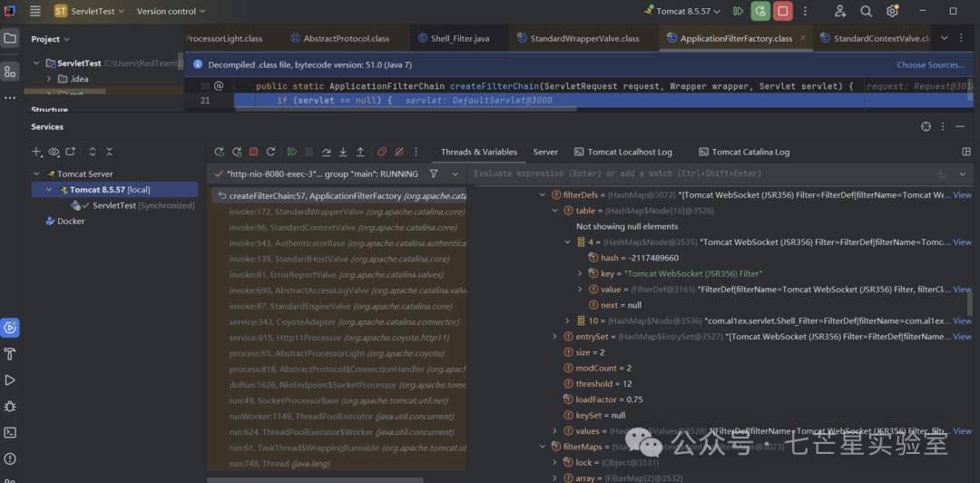The width and height of the screenshot is (980, 483).
Task: Click the Restart server circular arrow
Action: pos(270,152)
